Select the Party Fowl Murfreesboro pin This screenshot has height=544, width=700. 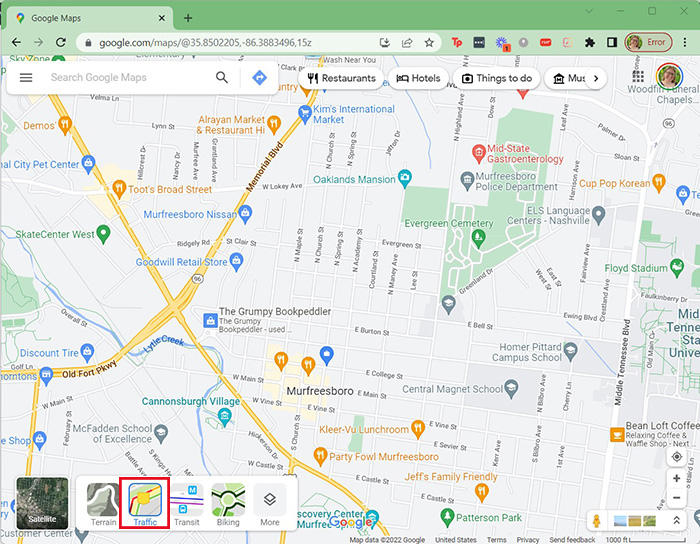pos(320,456)
